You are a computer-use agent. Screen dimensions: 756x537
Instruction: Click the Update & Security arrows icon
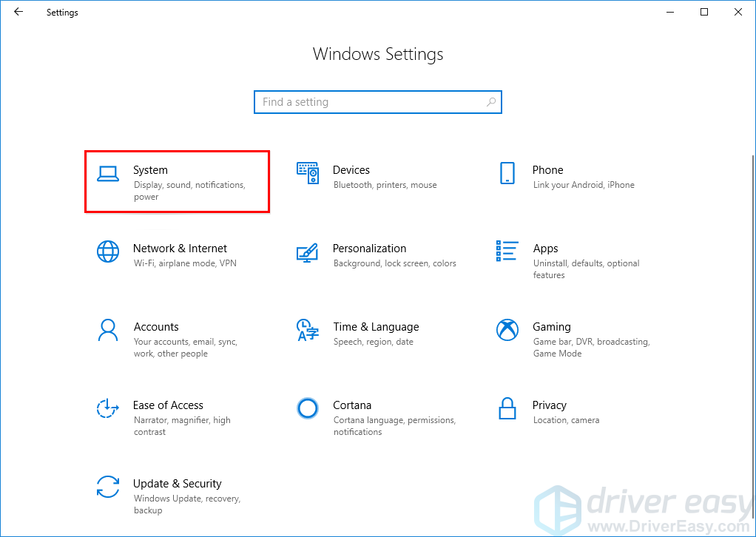[108, 487]
